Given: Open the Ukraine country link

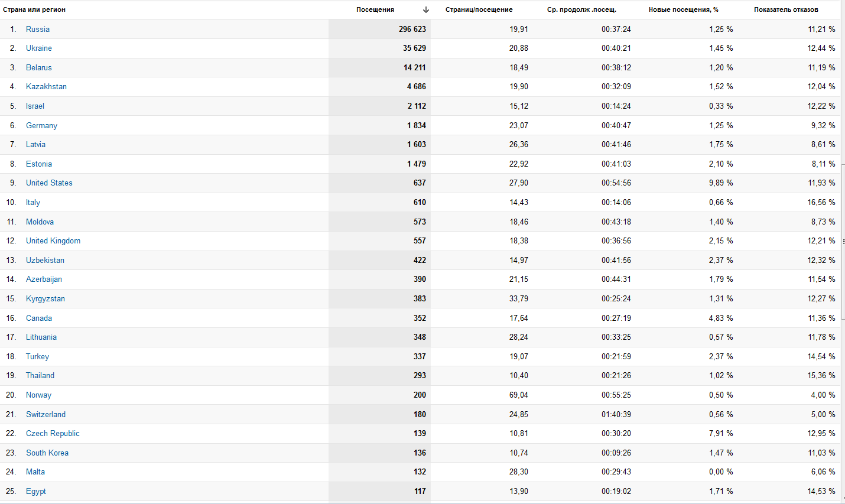Looking at the screenshot, I should coord(39,48).
